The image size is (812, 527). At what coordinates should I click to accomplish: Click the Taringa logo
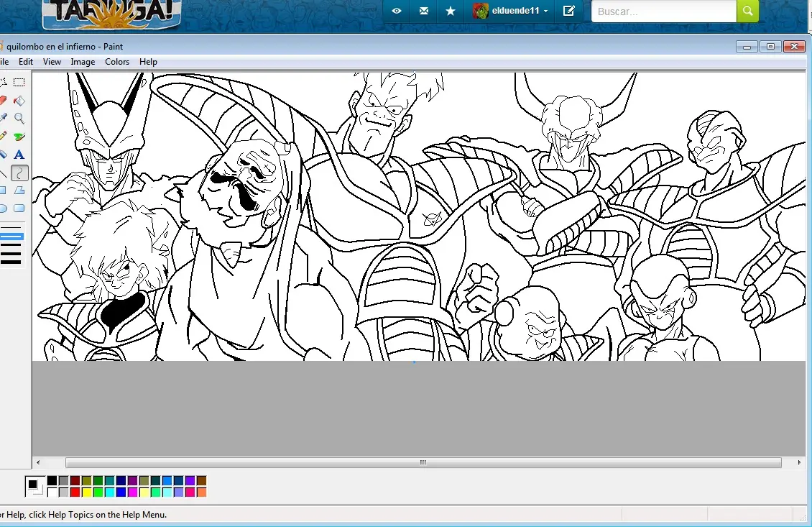112,14
